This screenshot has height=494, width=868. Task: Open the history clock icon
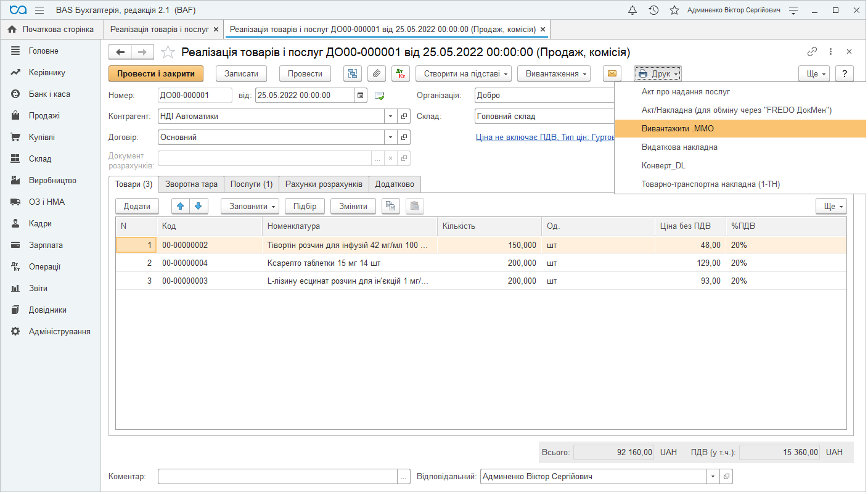pos(653,10)
